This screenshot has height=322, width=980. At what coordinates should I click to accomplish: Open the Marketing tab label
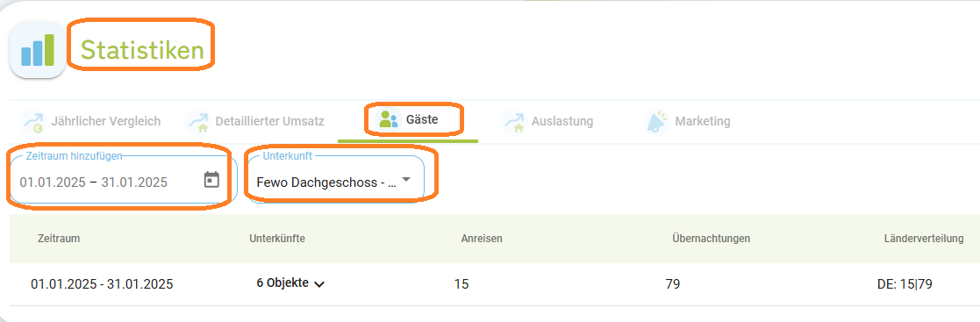(x=703, y=121)
